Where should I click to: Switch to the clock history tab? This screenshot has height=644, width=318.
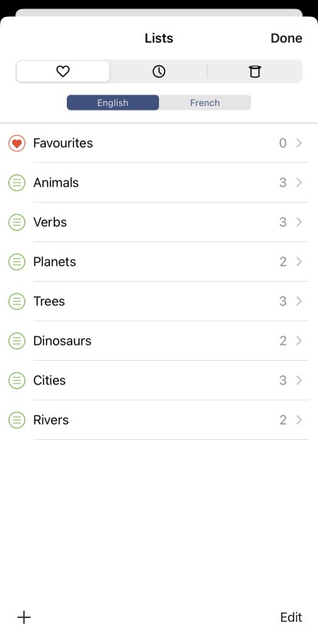coord(158,72)
